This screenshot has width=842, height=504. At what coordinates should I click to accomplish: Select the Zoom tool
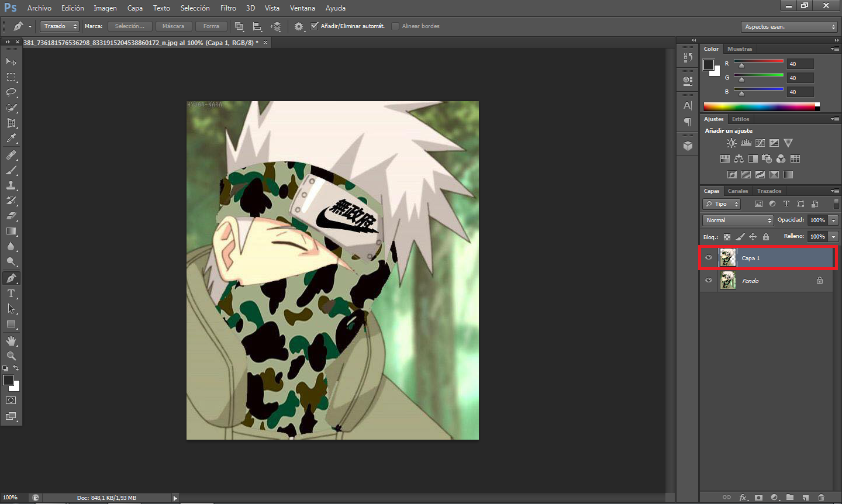[x=11, y=355]
